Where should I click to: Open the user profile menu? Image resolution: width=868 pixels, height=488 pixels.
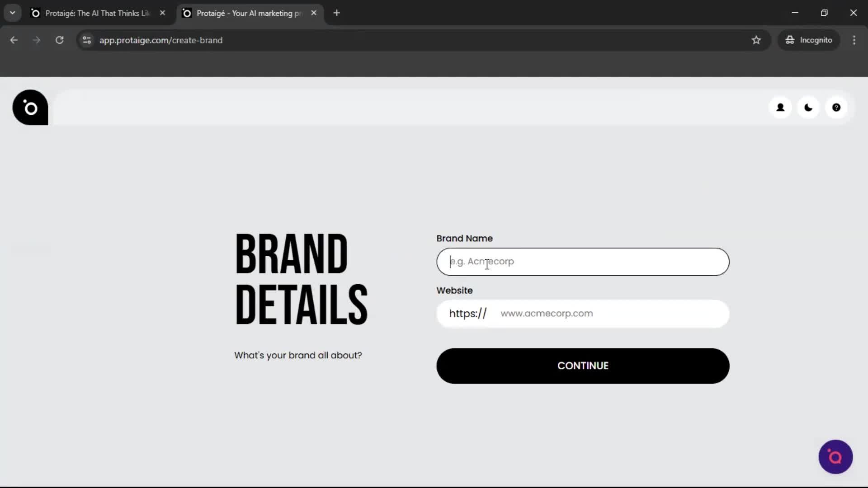tap(781, 108)
